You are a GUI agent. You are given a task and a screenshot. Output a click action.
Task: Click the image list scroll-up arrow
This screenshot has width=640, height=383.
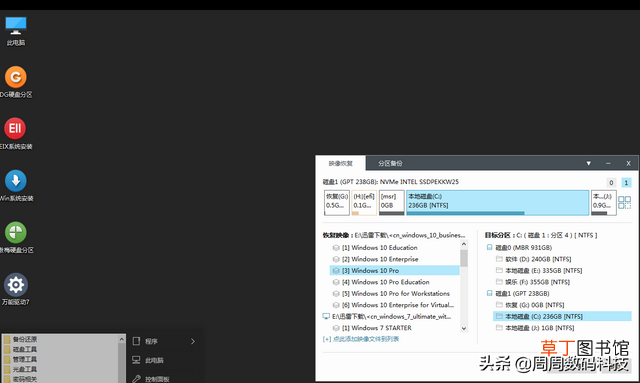point(464,244)
